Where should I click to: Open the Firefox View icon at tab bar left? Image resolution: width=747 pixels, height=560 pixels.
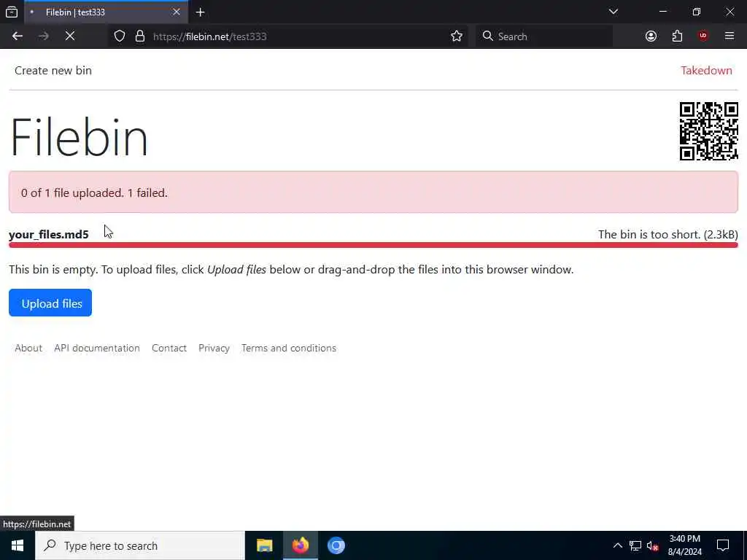(x=12, y=12)
